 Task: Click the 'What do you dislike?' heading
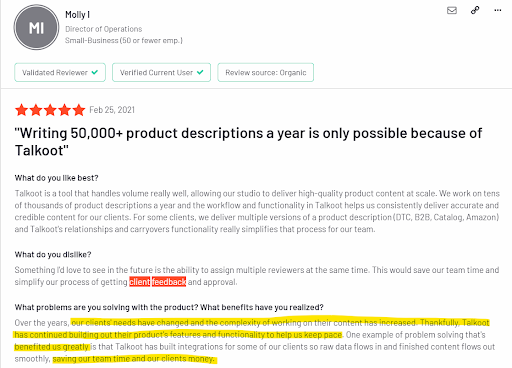[x=53, y=255]
